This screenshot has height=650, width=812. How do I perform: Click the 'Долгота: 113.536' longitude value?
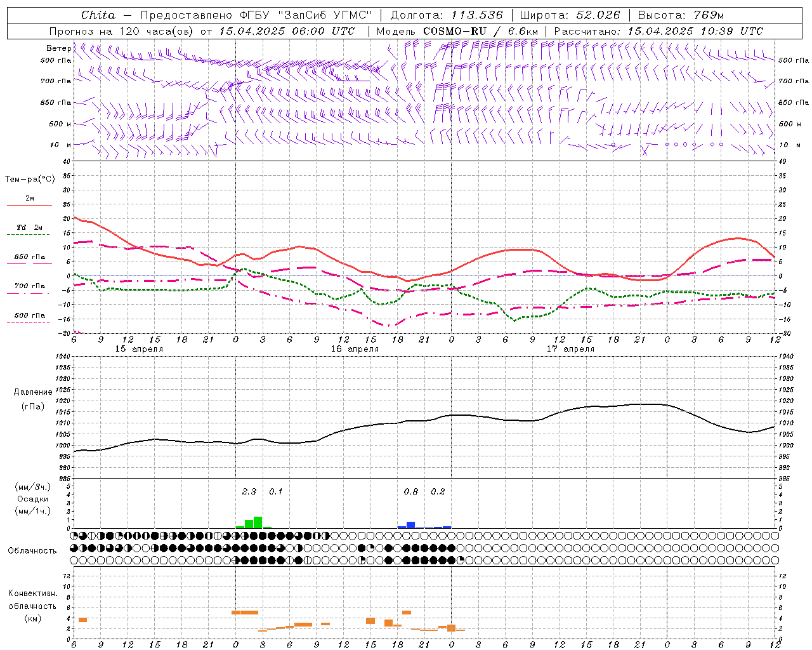pyautogui.click(x=447, y=15)
